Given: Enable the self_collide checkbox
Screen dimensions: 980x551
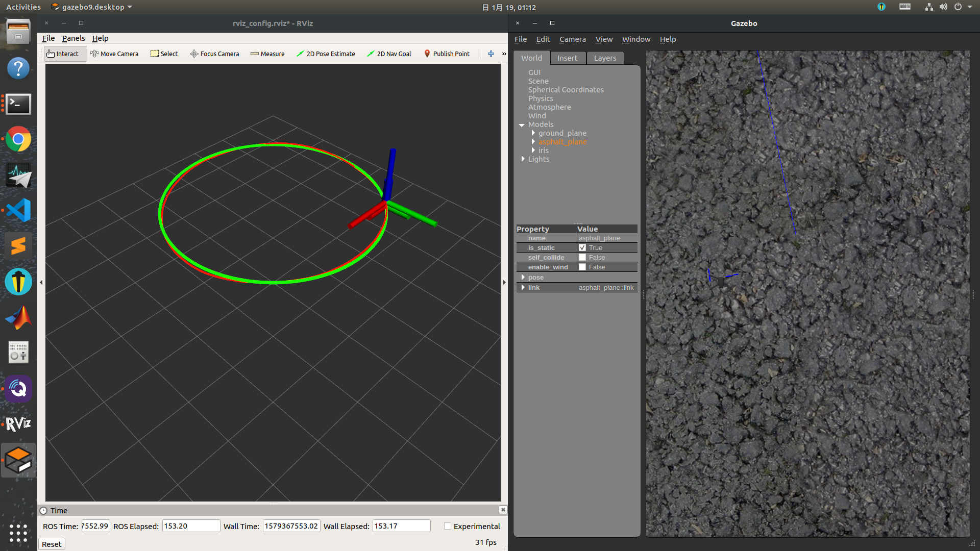Looking at the screenshot, I should 582,258.
